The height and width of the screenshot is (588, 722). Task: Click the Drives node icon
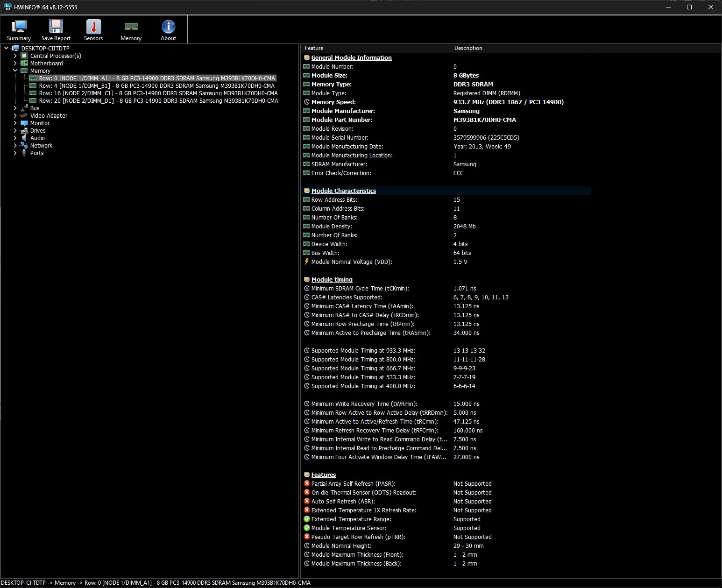[24, 130]
